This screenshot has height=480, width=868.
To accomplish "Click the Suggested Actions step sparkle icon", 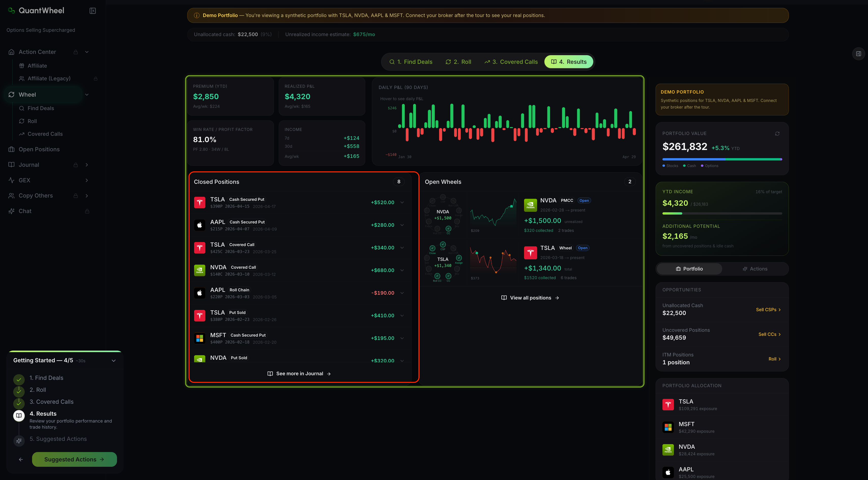I will tap(19, 441).
